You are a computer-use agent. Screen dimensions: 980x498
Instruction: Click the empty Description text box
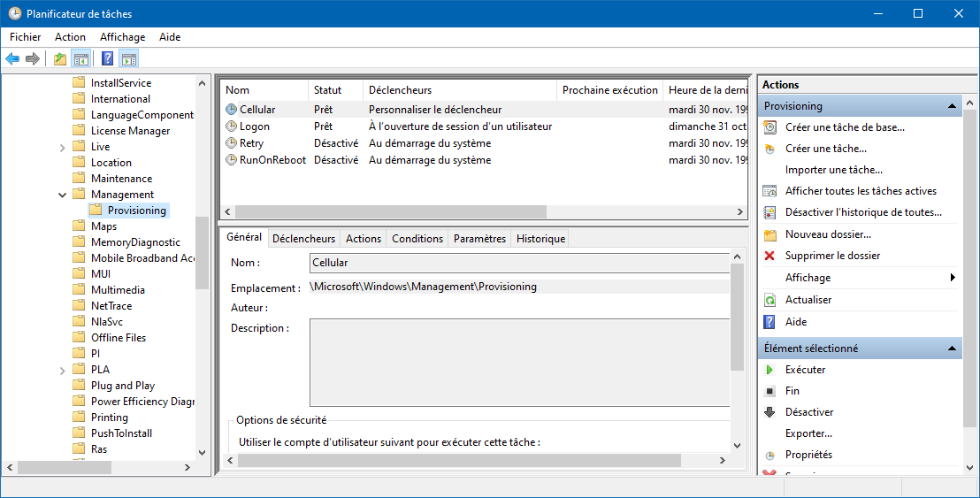pyautogui.click(x=519, y=363)
